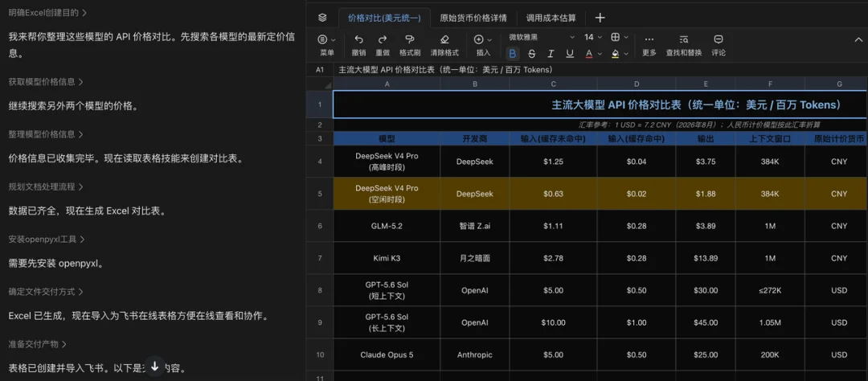
Task: Add a new sheet with plus icon
Action: (x=600, y=18)
